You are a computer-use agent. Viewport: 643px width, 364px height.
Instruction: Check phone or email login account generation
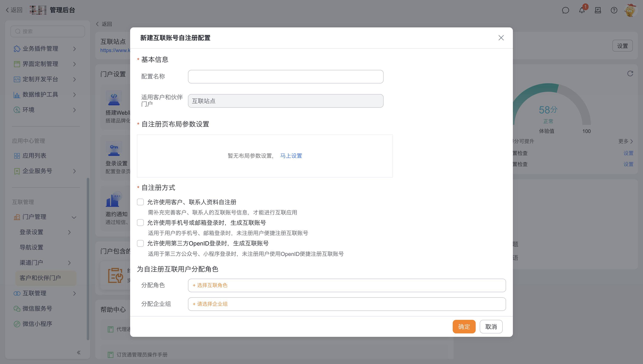point(140,223)
